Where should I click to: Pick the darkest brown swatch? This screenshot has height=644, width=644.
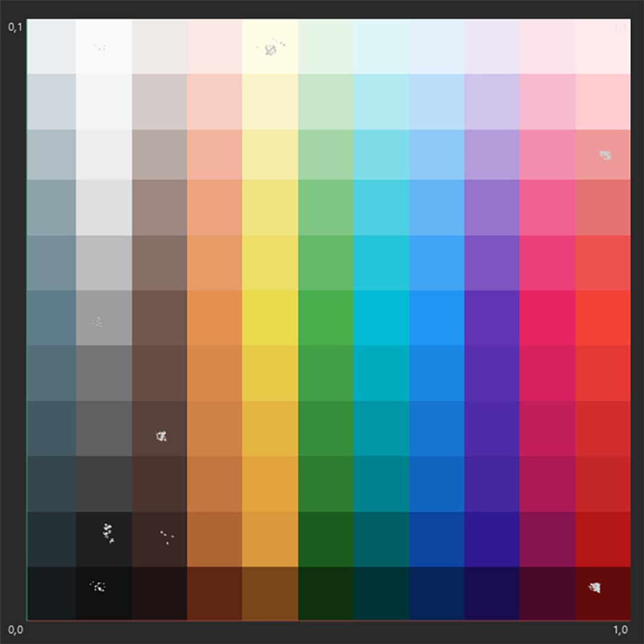(x=159, y=593)
